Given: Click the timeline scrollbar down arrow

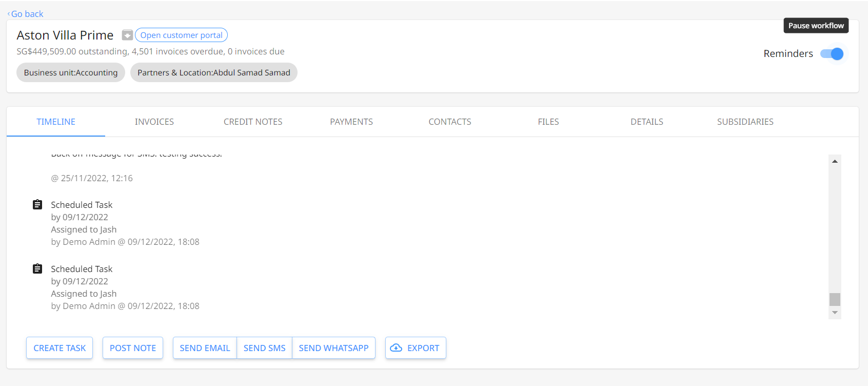Looking at the screenshot, I should coord(835,313).
